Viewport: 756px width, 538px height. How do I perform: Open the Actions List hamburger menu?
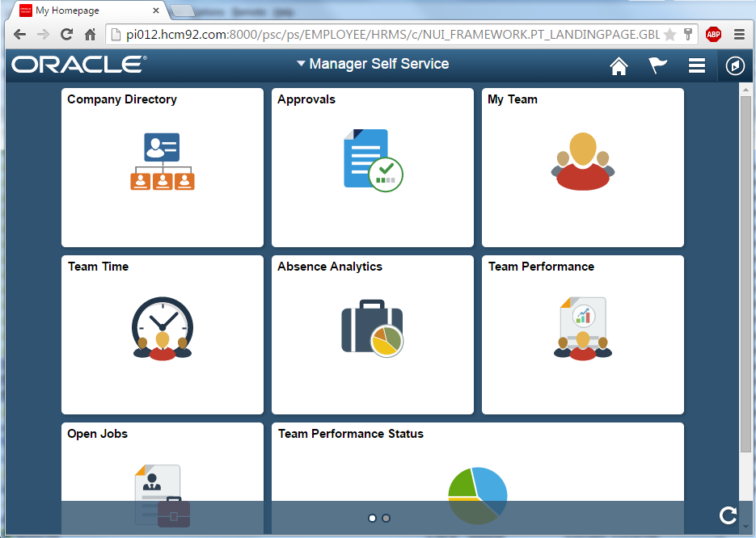[x=696, y=65]
